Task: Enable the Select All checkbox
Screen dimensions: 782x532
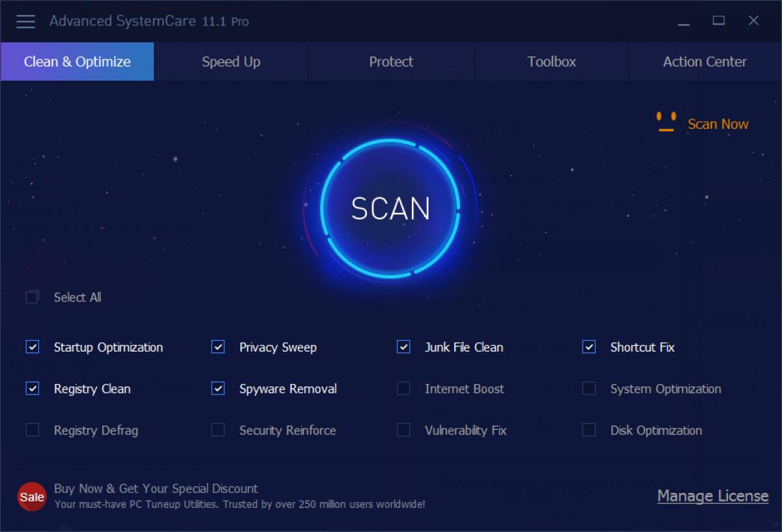Action: click(32, 297)
